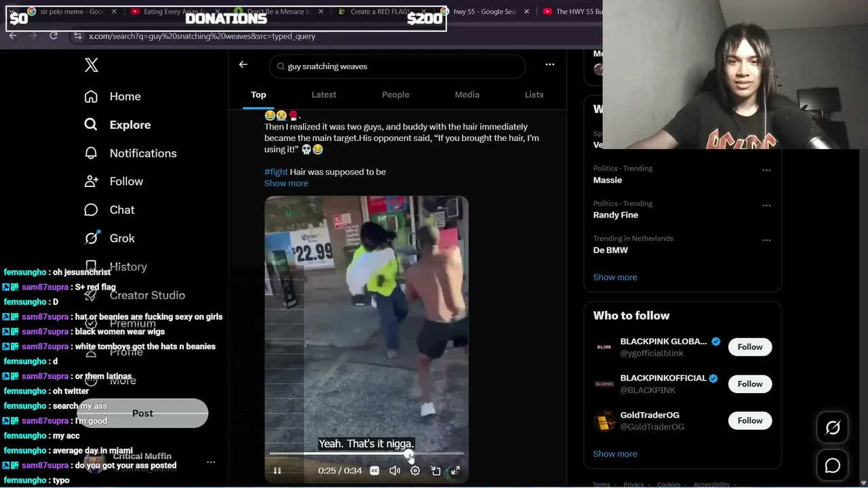Screen dimensions: 868x488
Task: Go forward using browser forward arrow
Action: pyautogui.click(x=33, y=36)
